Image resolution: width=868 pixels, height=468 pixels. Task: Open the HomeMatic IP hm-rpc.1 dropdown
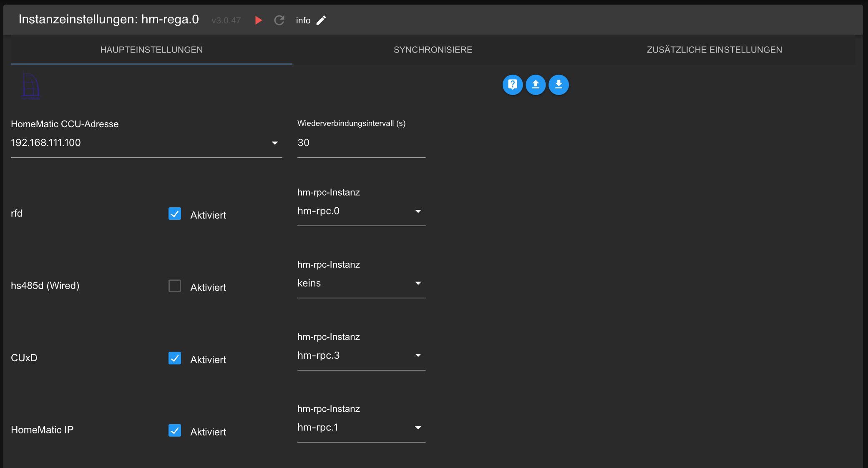point(361,428)
